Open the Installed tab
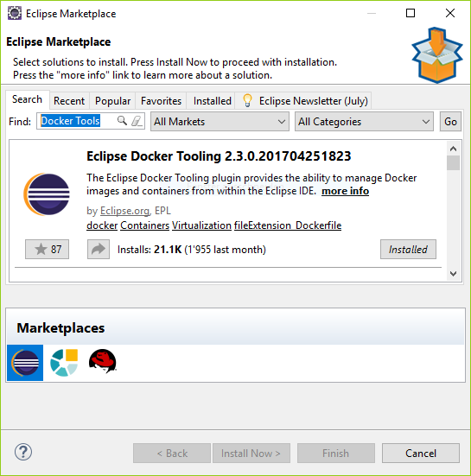Screen dimensions: 471x476 213,101
